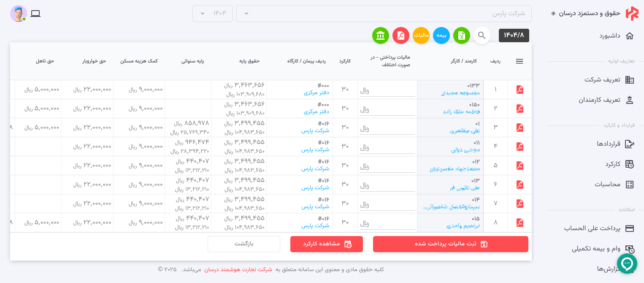The width and height of the screenshot is (644, 283).
Task: Click the red PDF export toolbar icon
Action: coord(401,36)
